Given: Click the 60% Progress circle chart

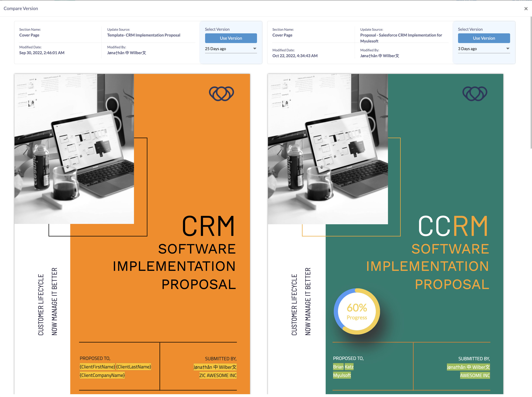Looking at the screenshot, I should click(357, 311).
